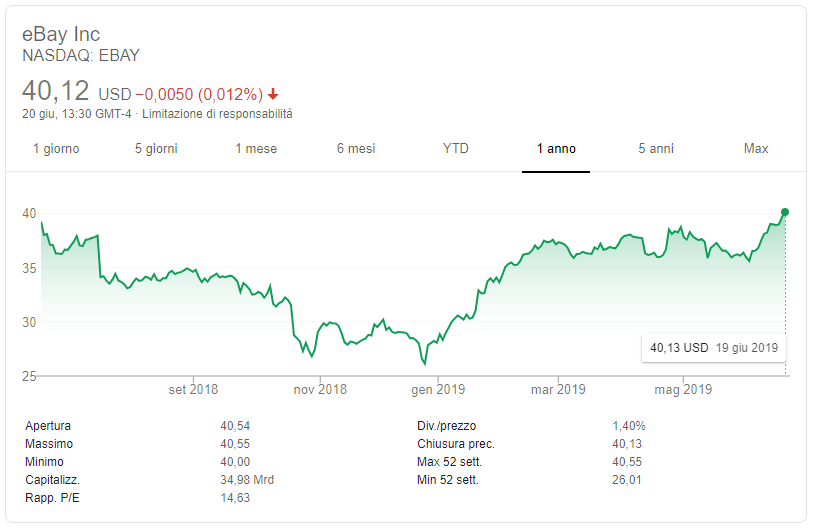813x529 pixels.
Task: Click the 1,40% dividend value
Action: [x=629, y=426]
